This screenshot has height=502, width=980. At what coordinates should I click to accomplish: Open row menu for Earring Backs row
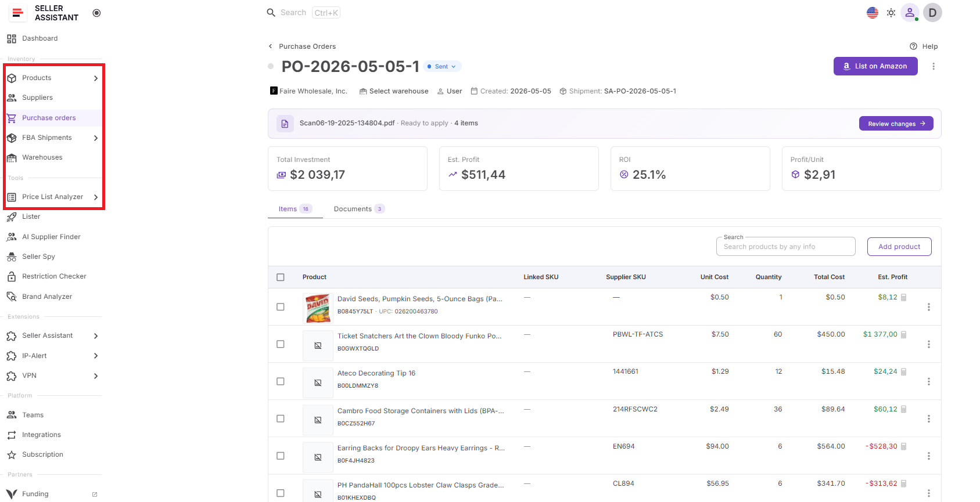[929, 456]
